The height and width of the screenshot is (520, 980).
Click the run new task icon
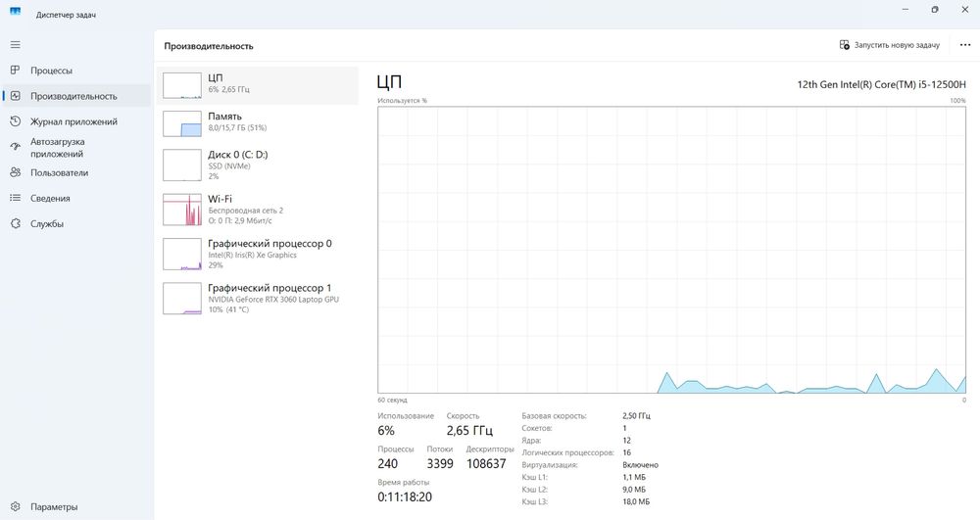(x=845, y=45)
